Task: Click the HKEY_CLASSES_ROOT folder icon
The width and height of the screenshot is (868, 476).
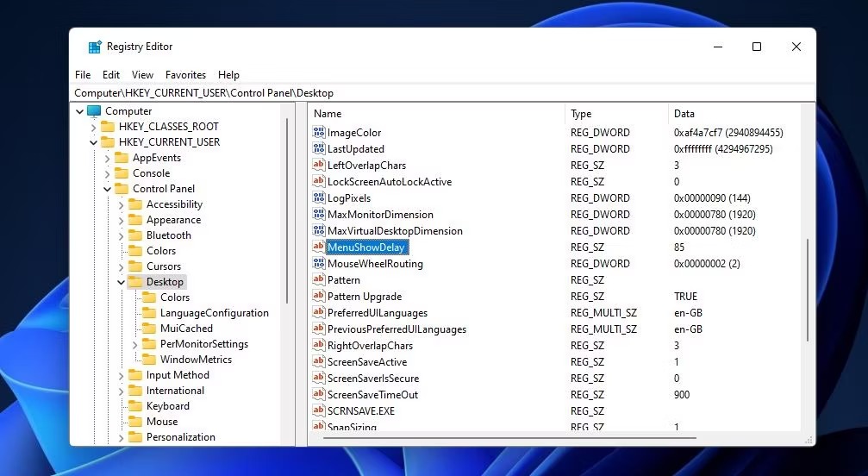Action: 108,127
